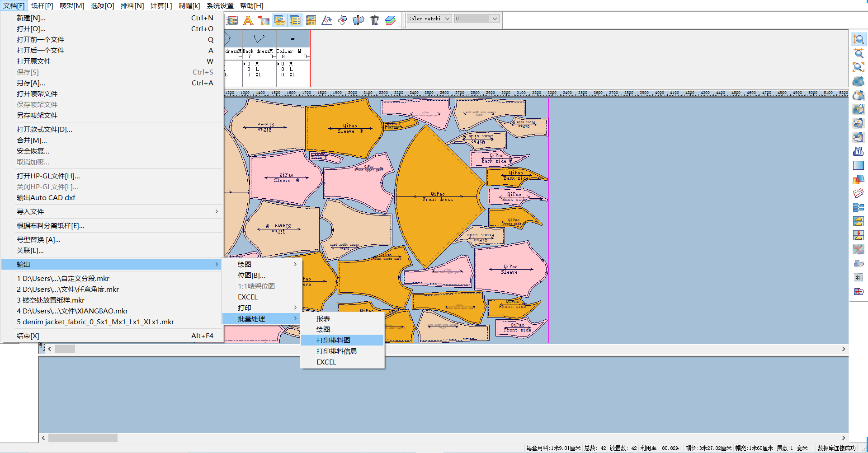Choose 打开[O]... menu entry

pyautogui.click(x=112, y=29)
